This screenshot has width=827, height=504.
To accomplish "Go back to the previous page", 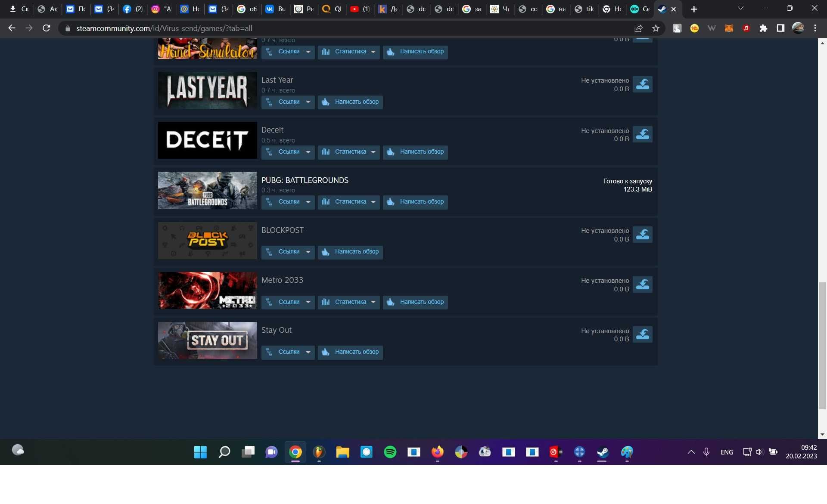I will [12, 28].
